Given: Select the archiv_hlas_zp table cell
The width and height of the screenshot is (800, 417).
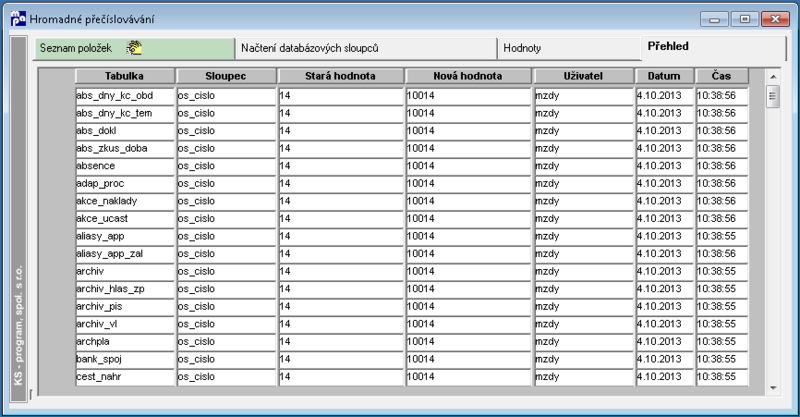Looking at the screenshot, I should pos(125,289).
